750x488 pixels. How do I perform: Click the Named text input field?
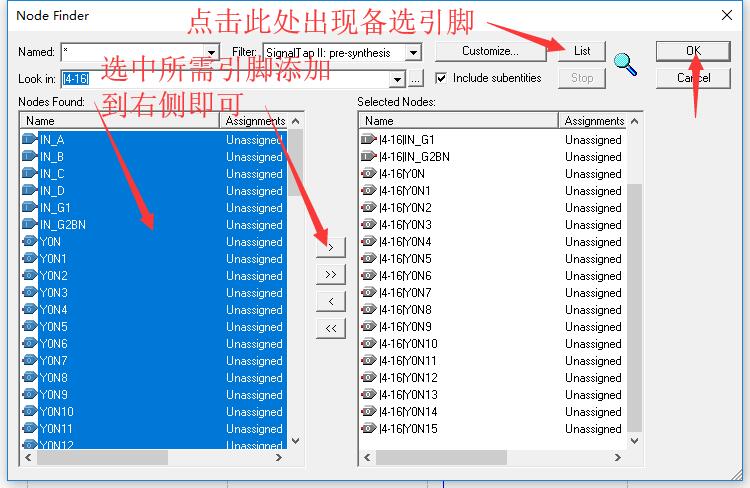133,52
